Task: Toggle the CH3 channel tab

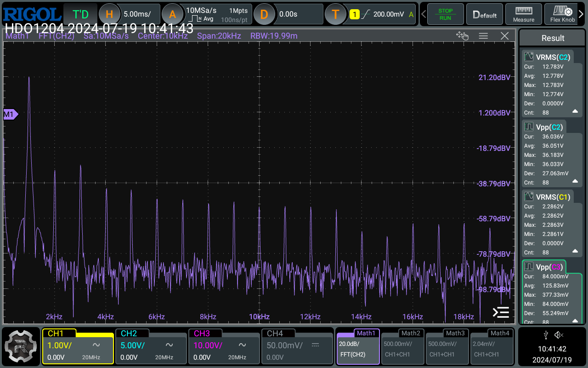Action: pyautogui.click(x=224, y=346)
